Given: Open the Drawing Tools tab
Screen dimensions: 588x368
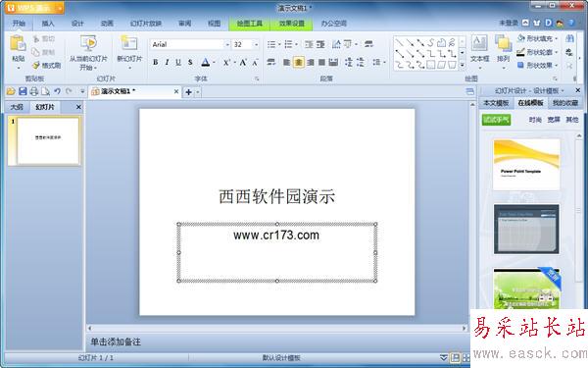Looking at the screenshot, I should (249, 24).
